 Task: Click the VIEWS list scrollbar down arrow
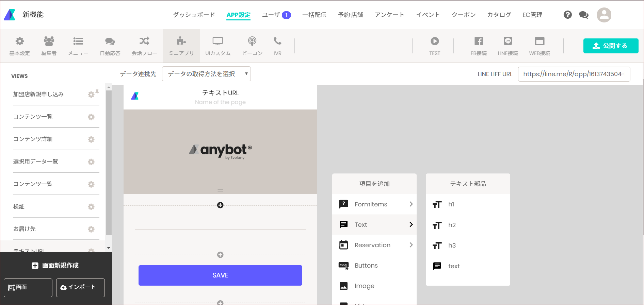(x=109, y=248)
